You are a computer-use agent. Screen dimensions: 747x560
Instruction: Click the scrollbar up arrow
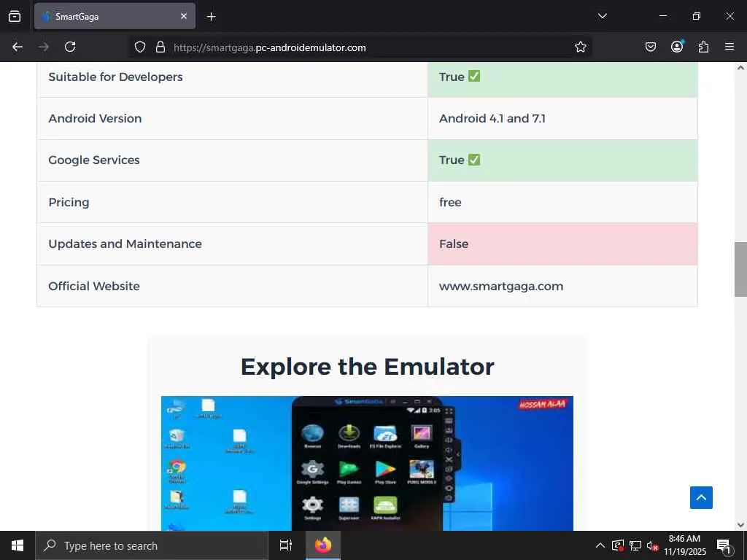pyautogui.click(x=740, y=68)
